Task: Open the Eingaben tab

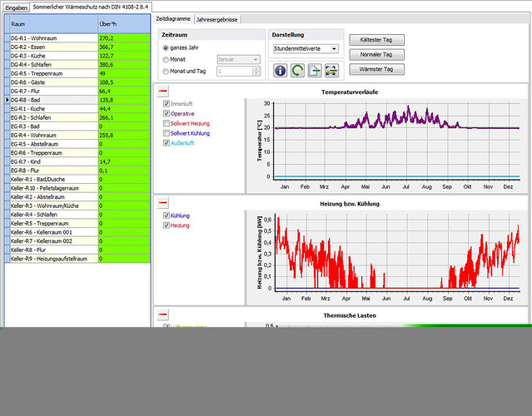Action: point(17,7)
